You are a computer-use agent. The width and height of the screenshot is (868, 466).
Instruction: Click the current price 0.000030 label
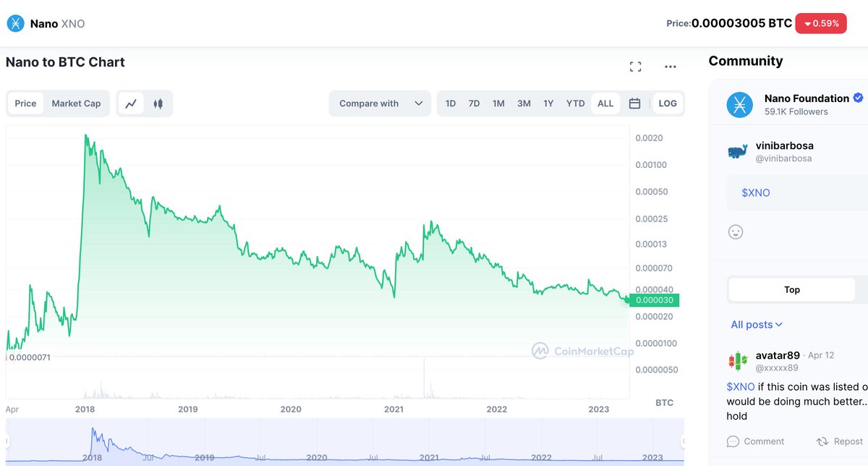654,300
